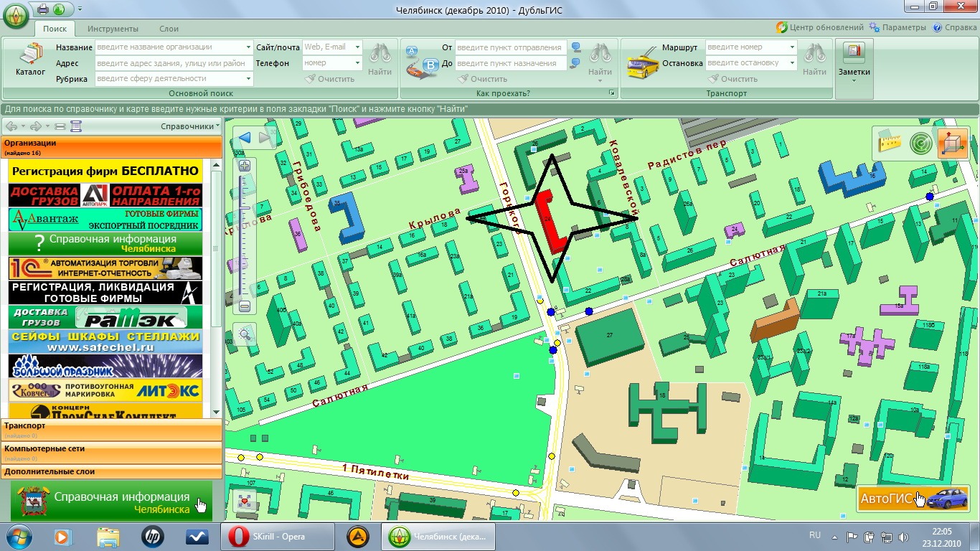Click the green globe icon in quick access toolbar

pyautogui.click(x=59, y=9)
